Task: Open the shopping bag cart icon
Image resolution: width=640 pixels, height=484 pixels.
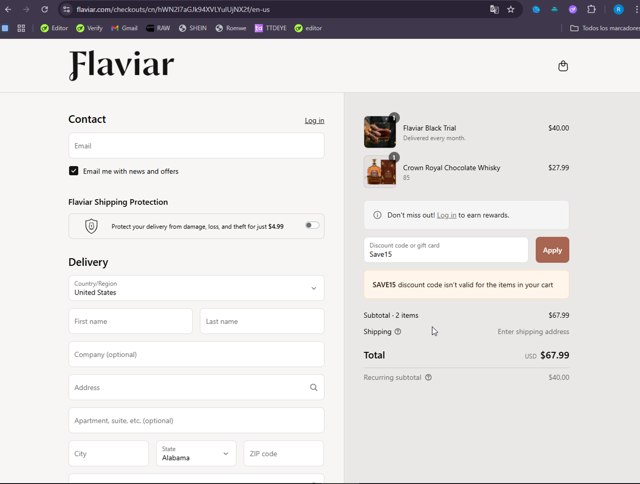Action: 563,66
